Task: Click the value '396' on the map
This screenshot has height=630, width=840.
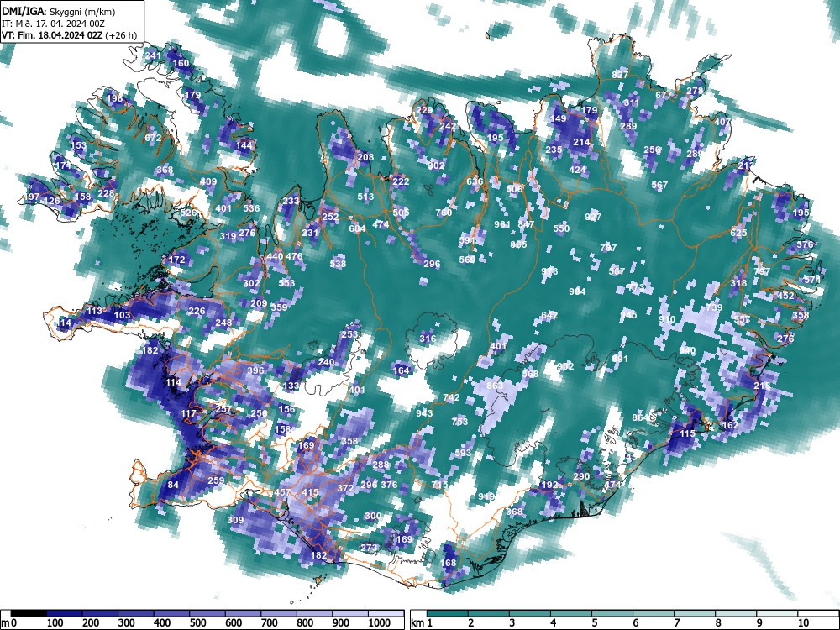Action: pyautogui.click(x=255, y=370)
